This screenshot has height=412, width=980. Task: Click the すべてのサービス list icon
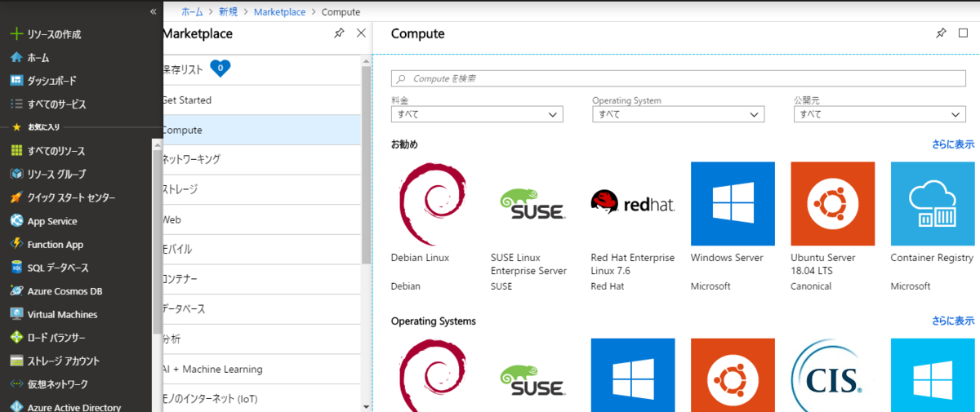pyautogui.click(x=16, y=104)
